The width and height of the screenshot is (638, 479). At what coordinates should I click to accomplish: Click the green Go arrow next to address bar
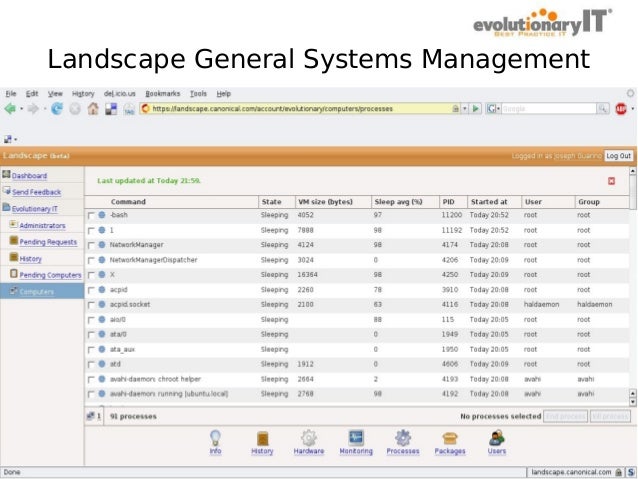pyautogui.click(x=475, y=109)
